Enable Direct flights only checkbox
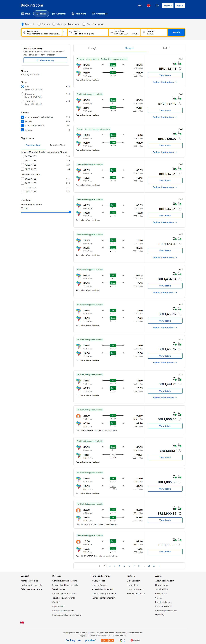206x644 pixels. pos(84,24)
